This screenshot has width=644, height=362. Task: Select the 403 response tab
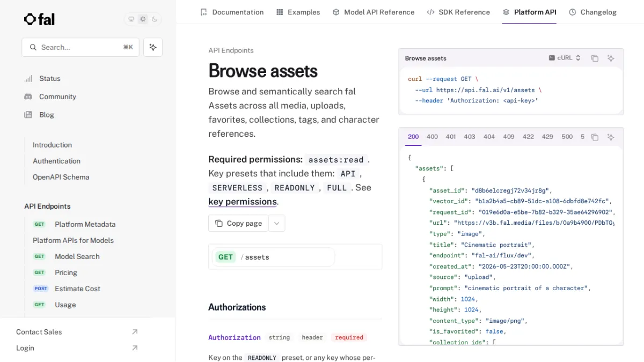tap(470, 137)
